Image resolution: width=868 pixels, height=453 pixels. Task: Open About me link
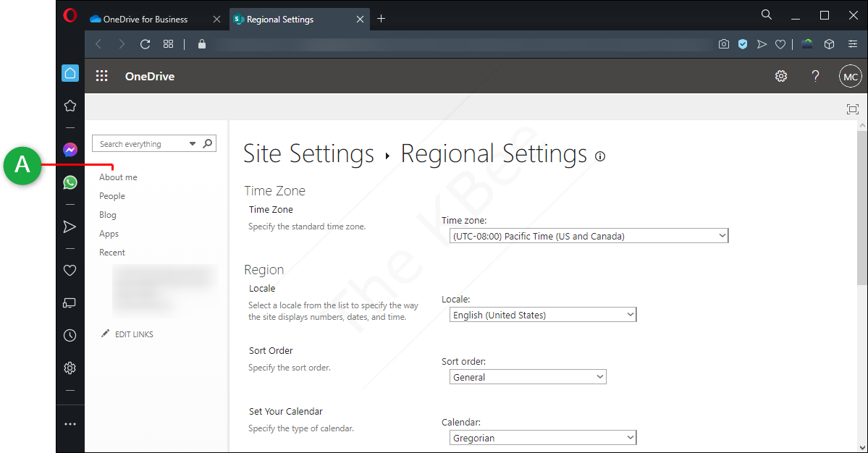pyautogui.click(x=118, y=177)
